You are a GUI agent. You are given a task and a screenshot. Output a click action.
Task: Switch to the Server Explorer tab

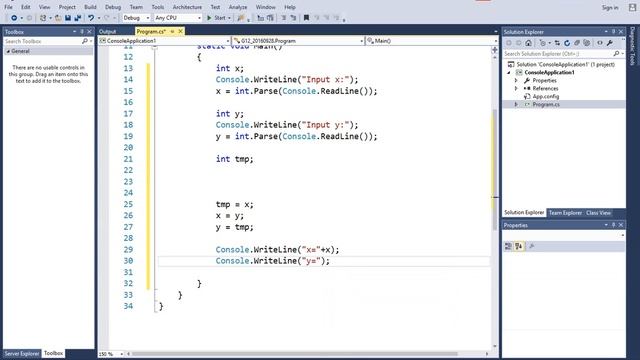[22, 353]
